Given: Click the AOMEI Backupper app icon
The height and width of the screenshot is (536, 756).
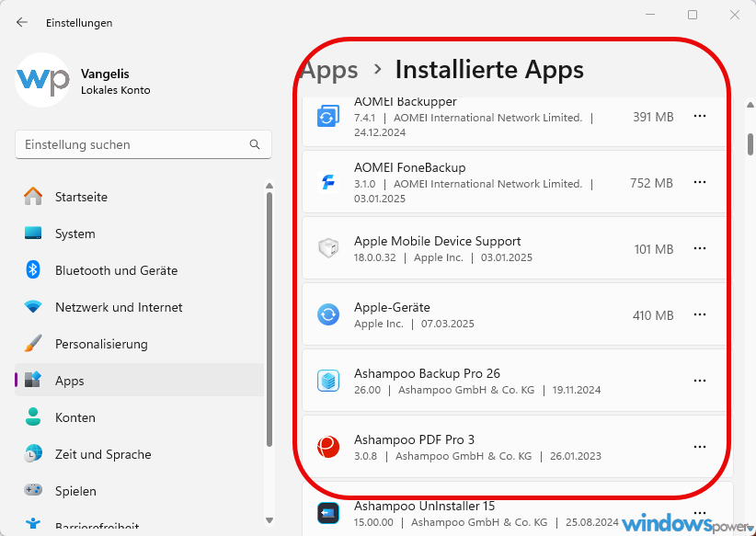Looking at the screenshot, I should click(x=328, y=117).
